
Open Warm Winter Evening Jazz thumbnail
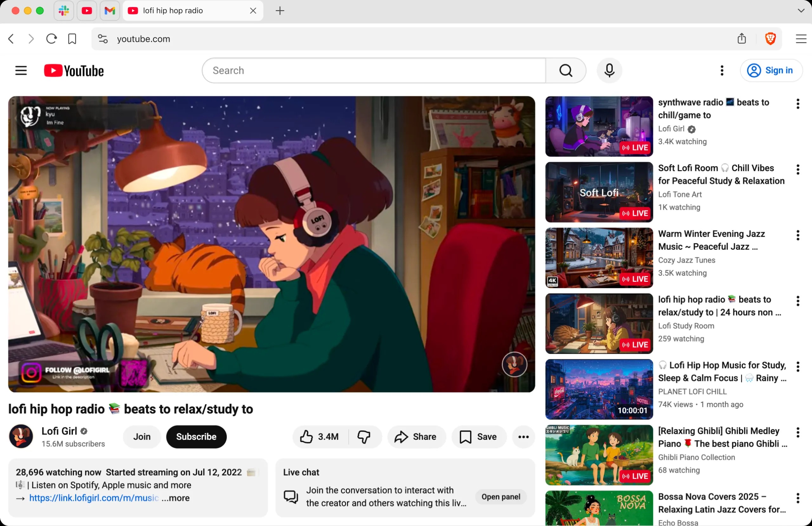click(x=599, y=258)
